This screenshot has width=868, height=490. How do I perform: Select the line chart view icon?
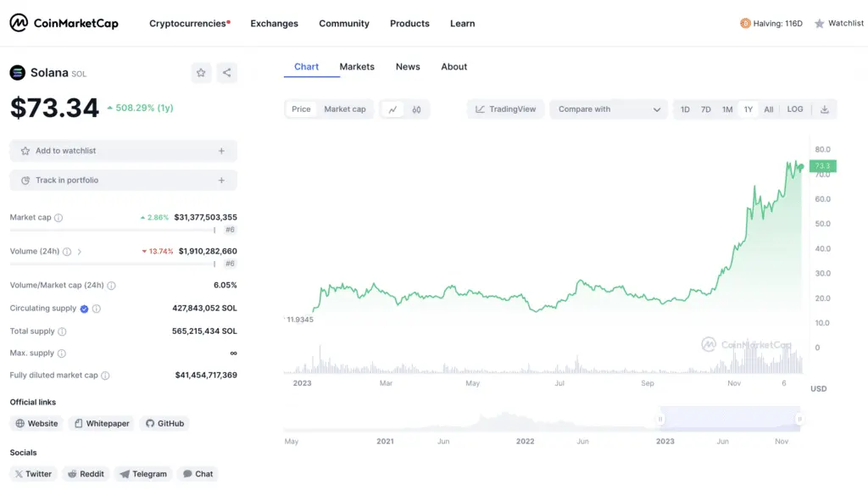[x=392, y=109]
